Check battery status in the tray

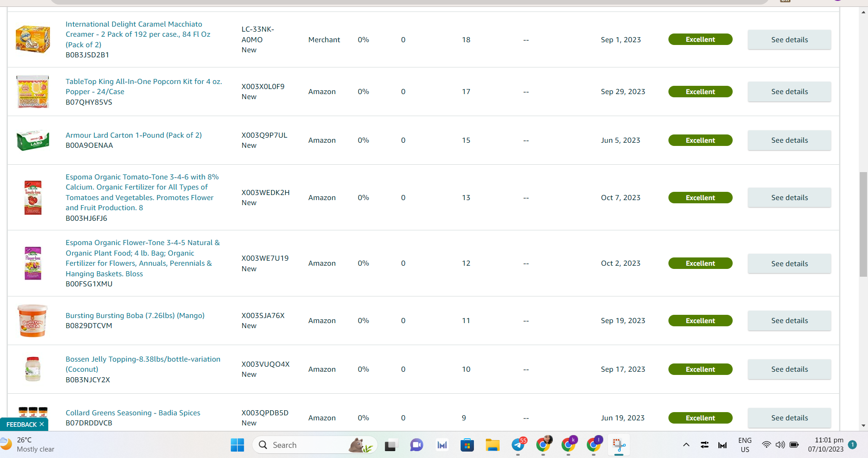[x=794, y=445]
